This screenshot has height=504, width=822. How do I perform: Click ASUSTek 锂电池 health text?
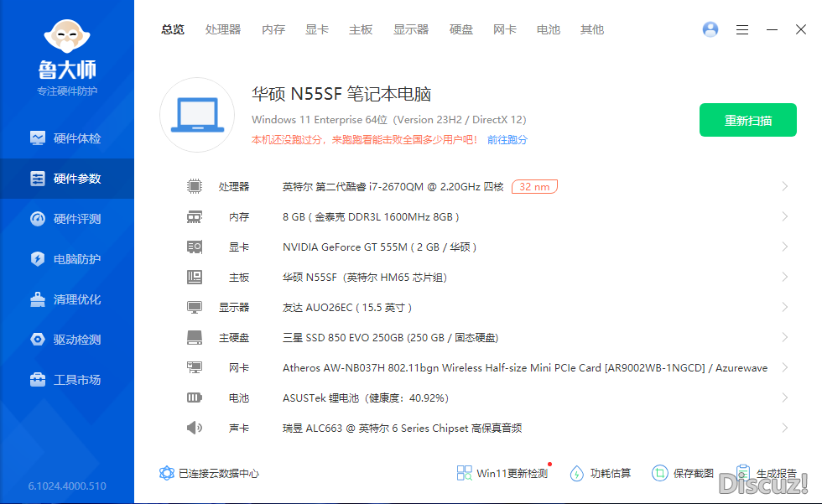[366, 398]
